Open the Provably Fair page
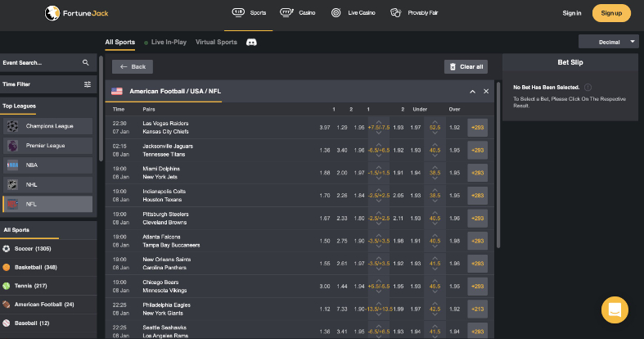Image resolution: width=644 pixels, height=339 pixels. pos(414,13)
